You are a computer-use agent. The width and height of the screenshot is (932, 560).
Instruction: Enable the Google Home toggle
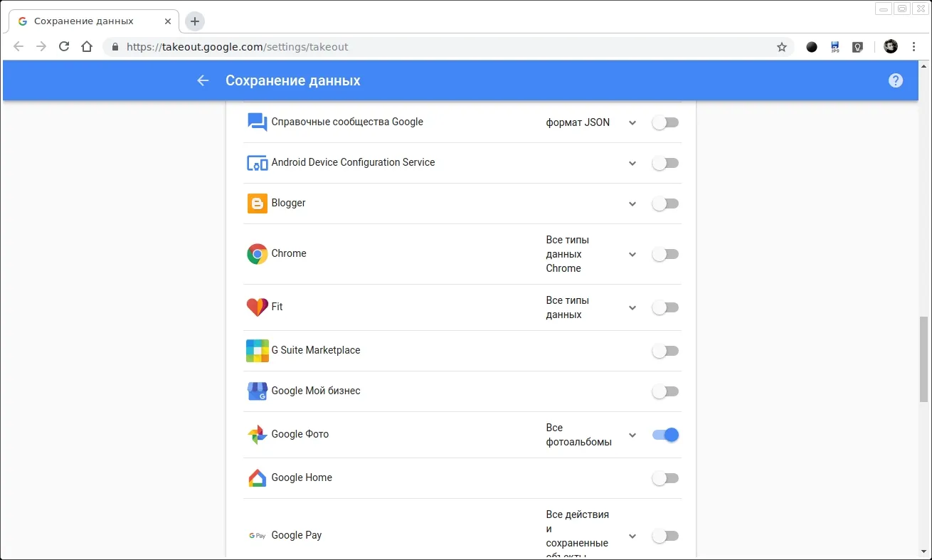(x=665, y=478)
